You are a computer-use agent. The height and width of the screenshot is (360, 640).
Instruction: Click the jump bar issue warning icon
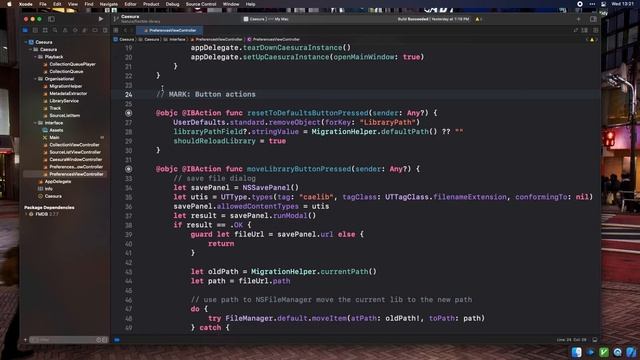point(592,40)
